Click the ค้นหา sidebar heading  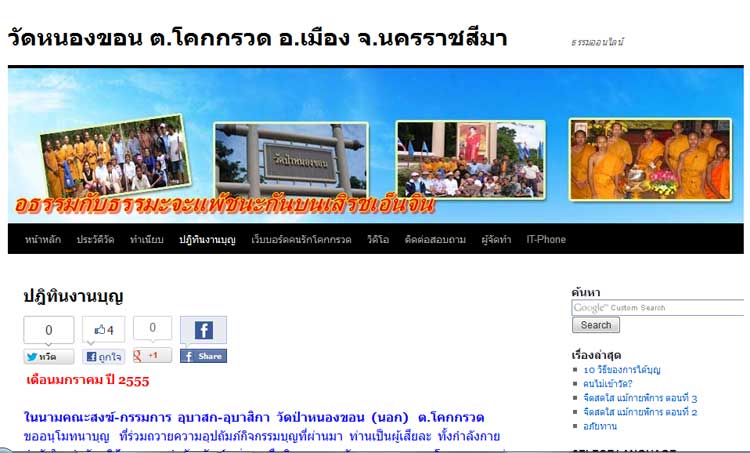pos(585,292)
